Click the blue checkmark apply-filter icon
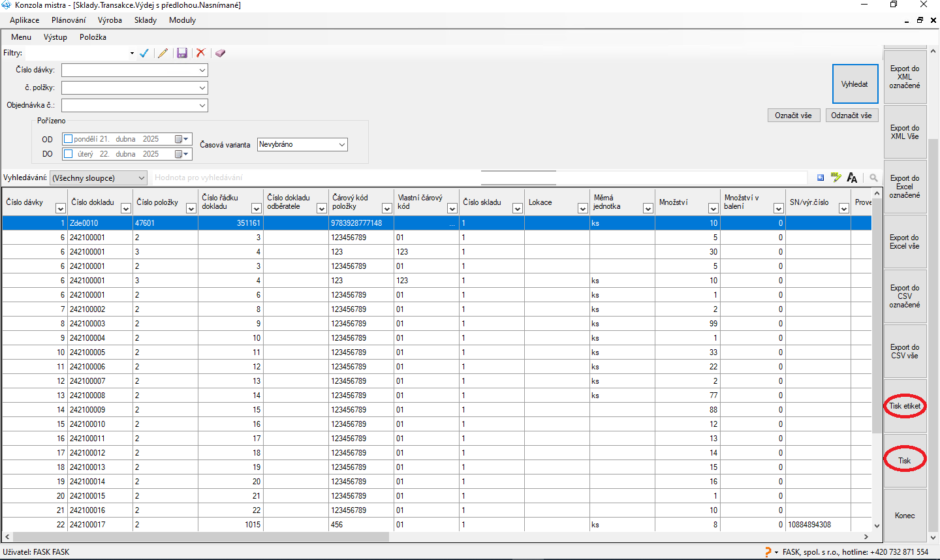 pos(144,53)
